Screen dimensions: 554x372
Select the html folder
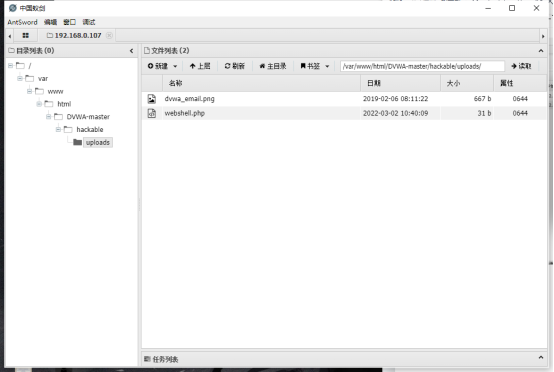tap(64, 104)
